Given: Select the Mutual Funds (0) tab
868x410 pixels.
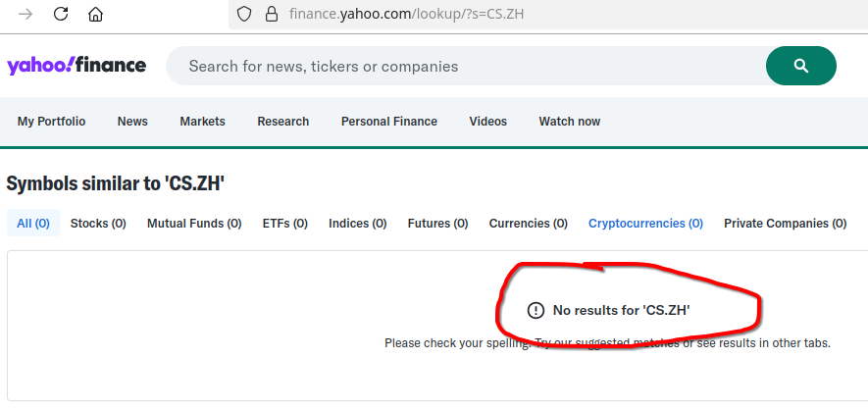Looking at the screenshot, I should 194,224.
